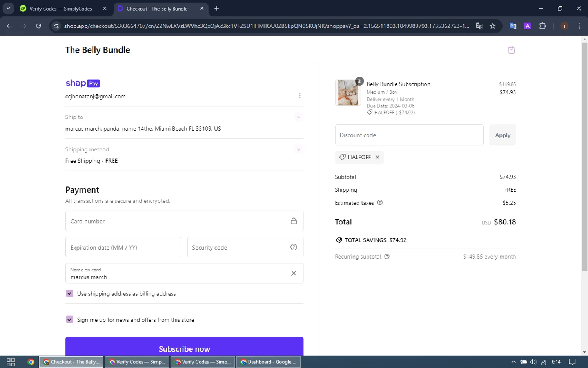Open the translate page icon
The width and height of the screenshot is (588, 368).
coord(479,26)
